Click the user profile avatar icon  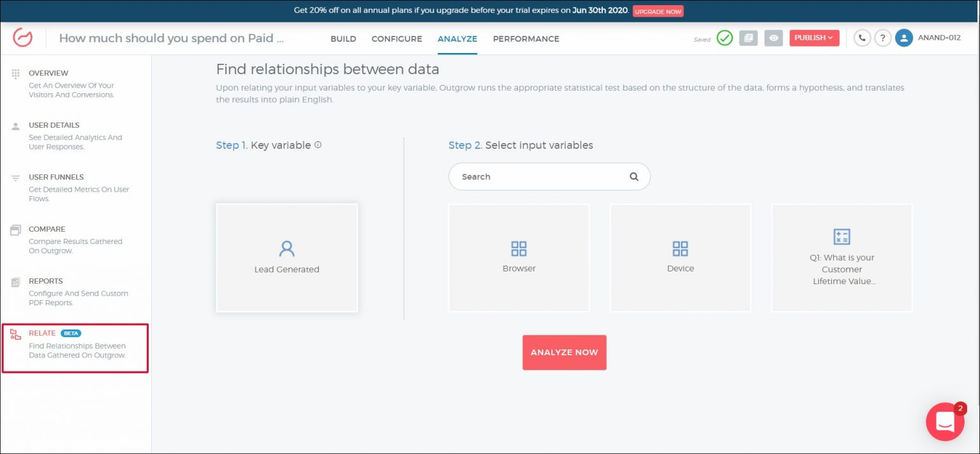click(x=903, y=38)
